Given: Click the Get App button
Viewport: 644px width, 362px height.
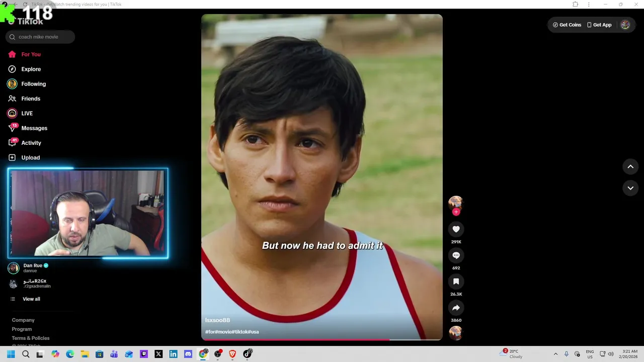Looking at the screenshot, I should pyautogui.click(x=599, y=25).
